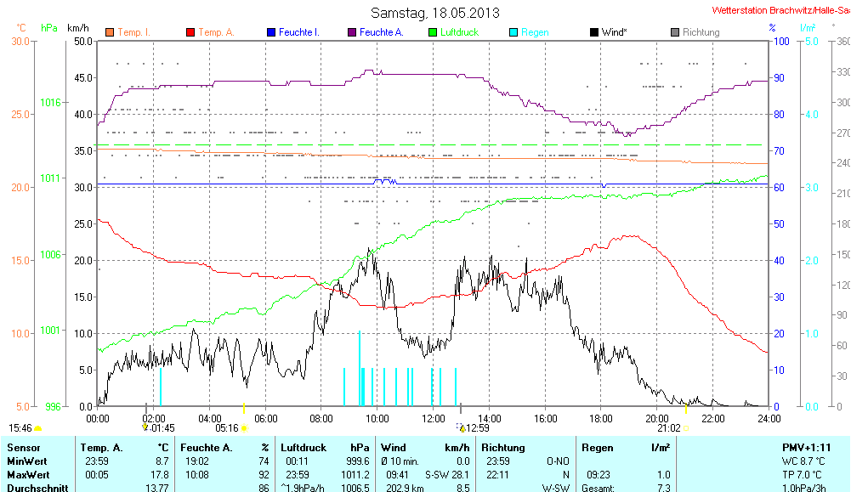Click the Samstag, 18.05.2013 date heading

[x=434, y=13]
